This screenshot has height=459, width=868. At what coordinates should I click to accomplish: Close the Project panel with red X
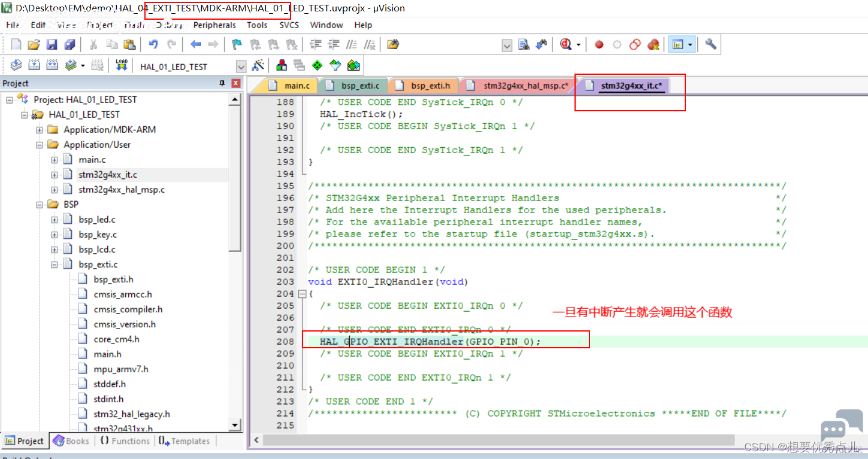pyautogui.click(x=236, y=83)
